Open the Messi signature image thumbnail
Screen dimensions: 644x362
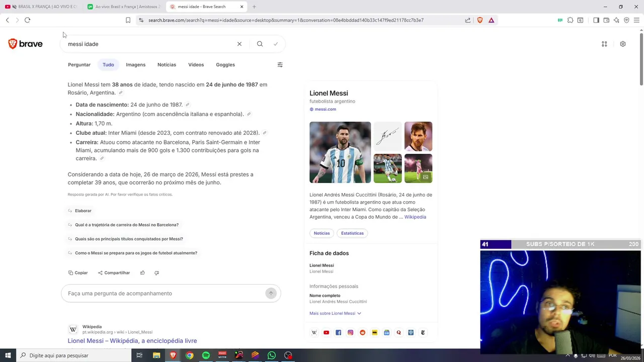(387, 136)
